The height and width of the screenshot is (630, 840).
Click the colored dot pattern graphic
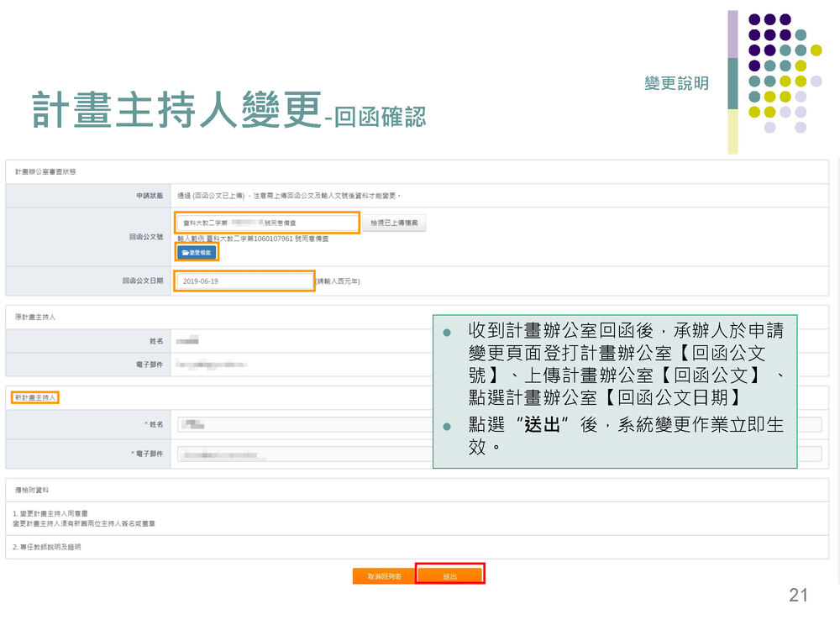pyautogui.click(x=777, y=74)
